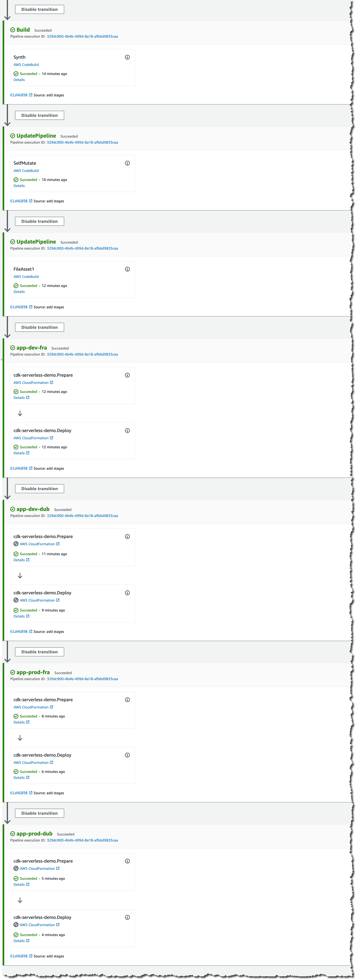
Task: Disable transition before the app-prod-dub stage
Action: [x=40, y=813]
